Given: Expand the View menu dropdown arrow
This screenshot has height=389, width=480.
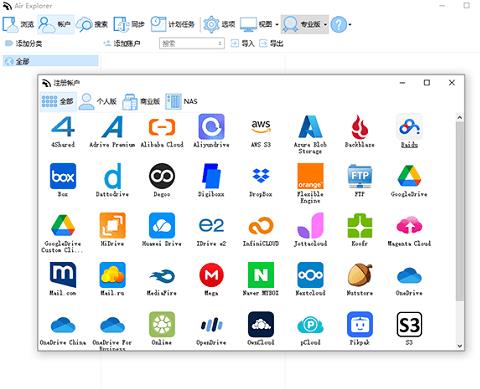Looking at the screenshot, I should tap(277, 25).
